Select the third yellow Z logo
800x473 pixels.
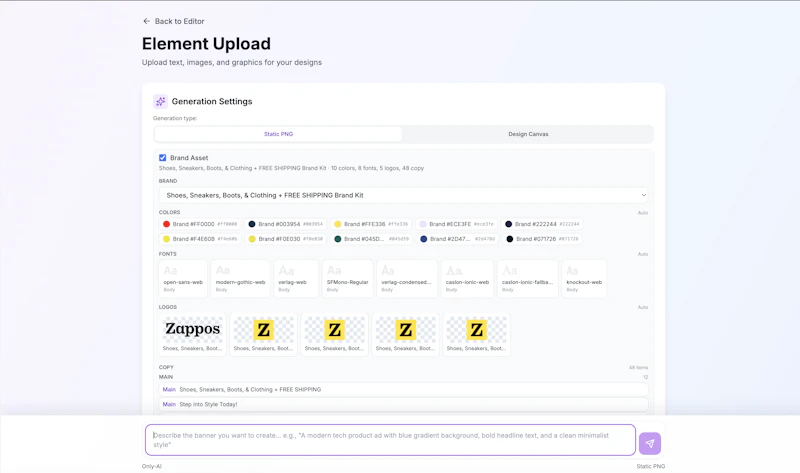[x=405, y=334]
